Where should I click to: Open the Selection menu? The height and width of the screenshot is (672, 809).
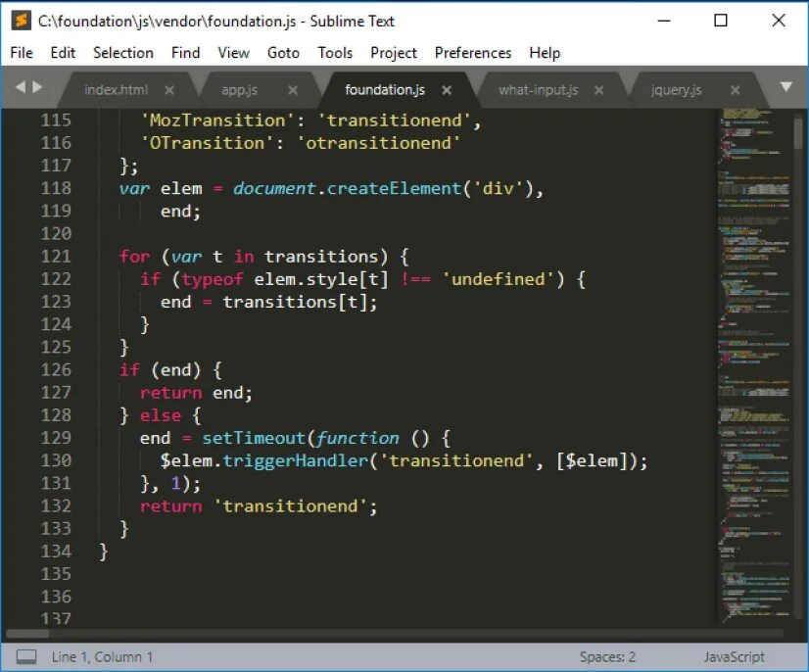point(123,53)
